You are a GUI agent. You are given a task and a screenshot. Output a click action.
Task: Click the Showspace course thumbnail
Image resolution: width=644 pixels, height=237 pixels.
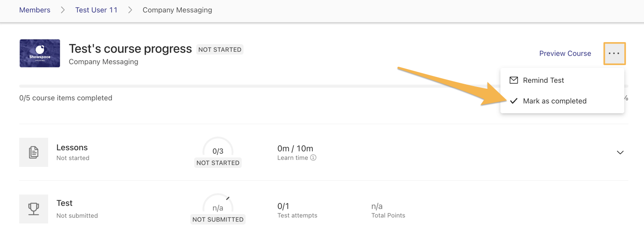coord(40,54)
